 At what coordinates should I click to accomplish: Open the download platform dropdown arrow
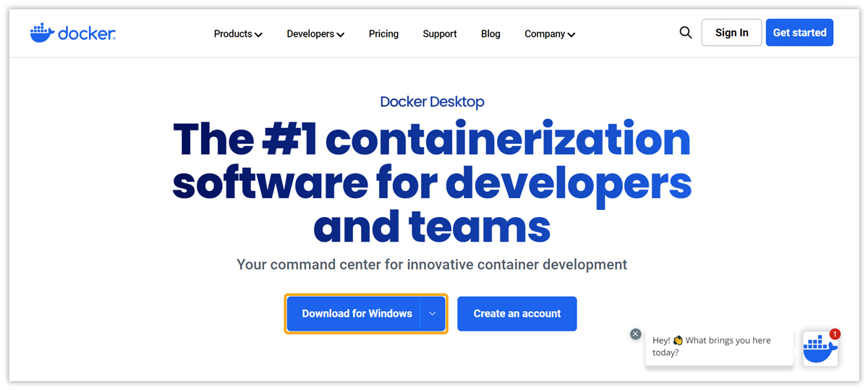(x=433, y=313)
